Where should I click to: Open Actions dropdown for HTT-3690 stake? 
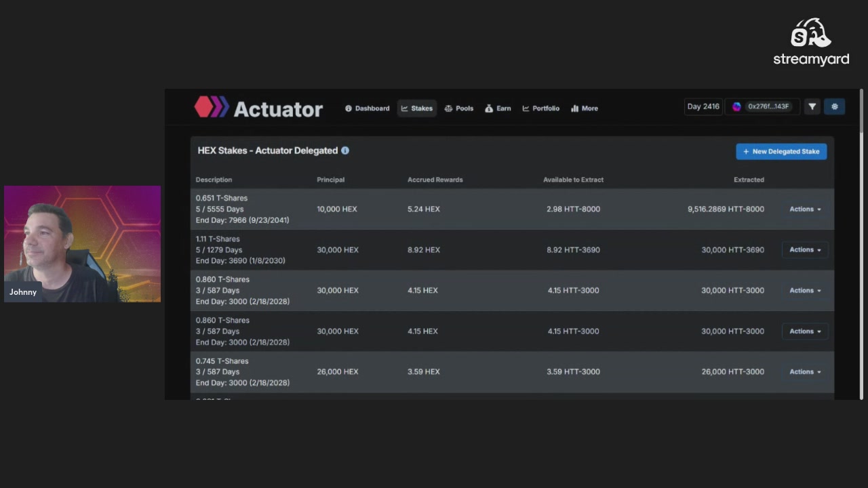coord(805,249)
